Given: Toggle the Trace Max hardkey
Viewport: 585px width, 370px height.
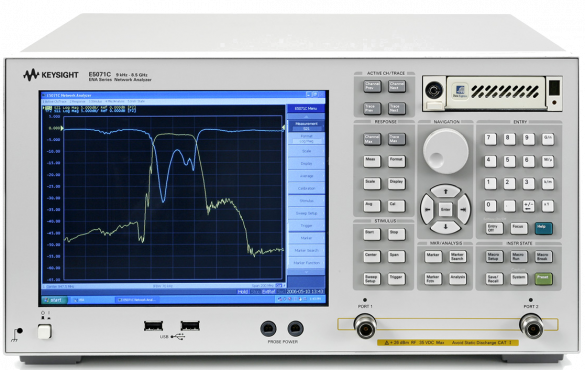Looking at the screenshot, I should [x=396, y=139].
